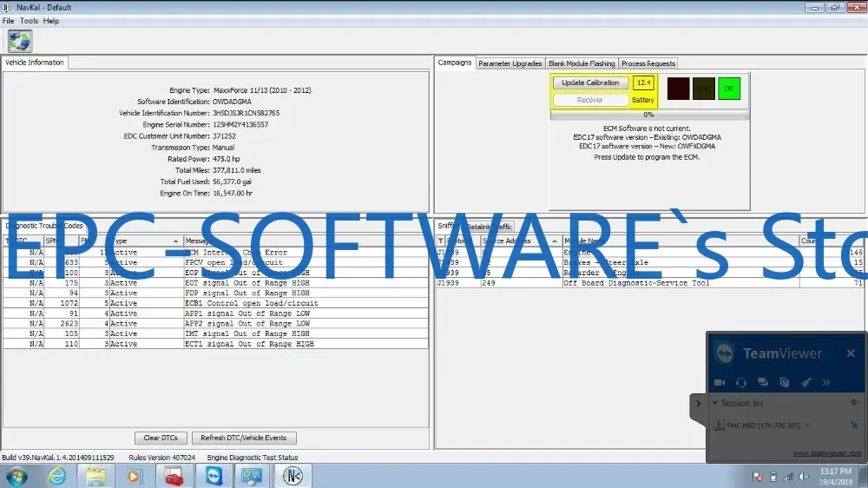Select the APP1 signal Out of Range LOW row
This screenshot has height=488, width=868.
point(215,313)
